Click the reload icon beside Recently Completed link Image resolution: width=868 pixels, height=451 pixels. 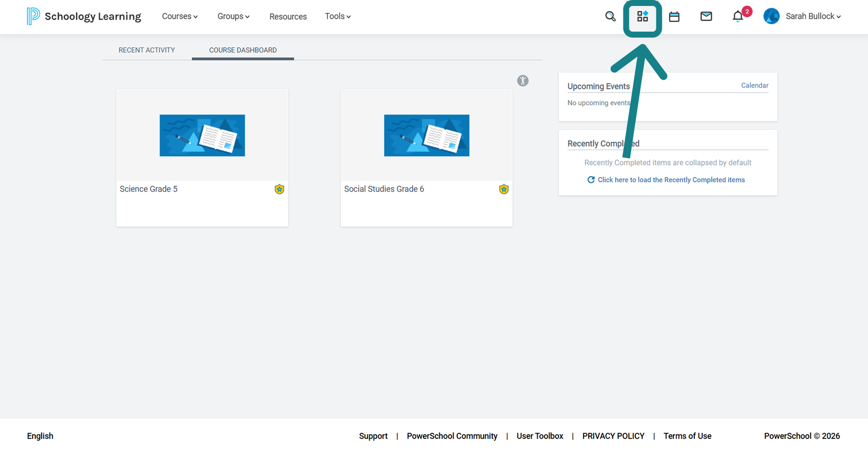tap(591, 180)
